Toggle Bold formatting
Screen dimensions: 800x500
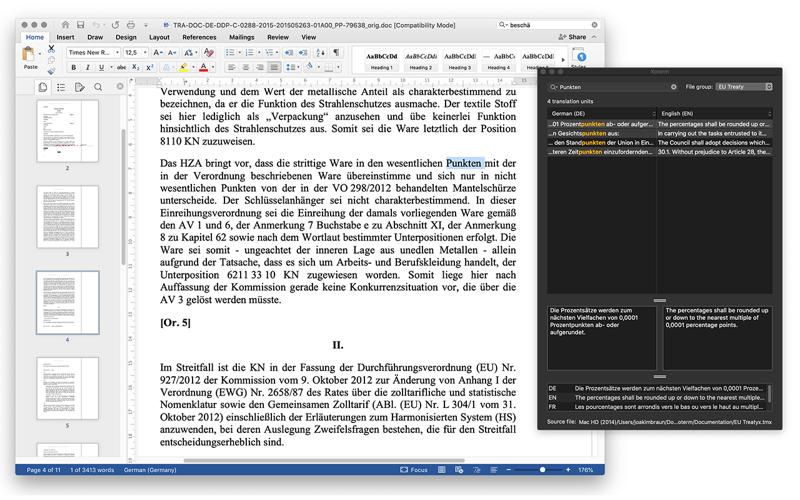tap(73, 67)
